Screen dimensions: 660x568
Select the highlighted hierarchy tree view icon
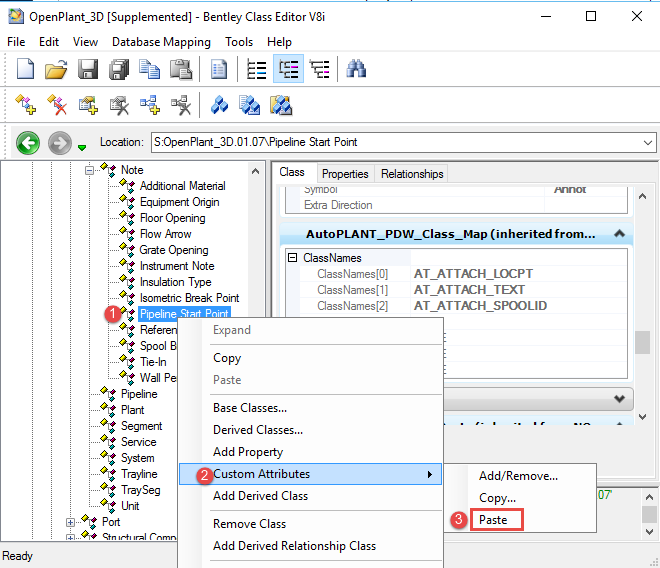288,69
